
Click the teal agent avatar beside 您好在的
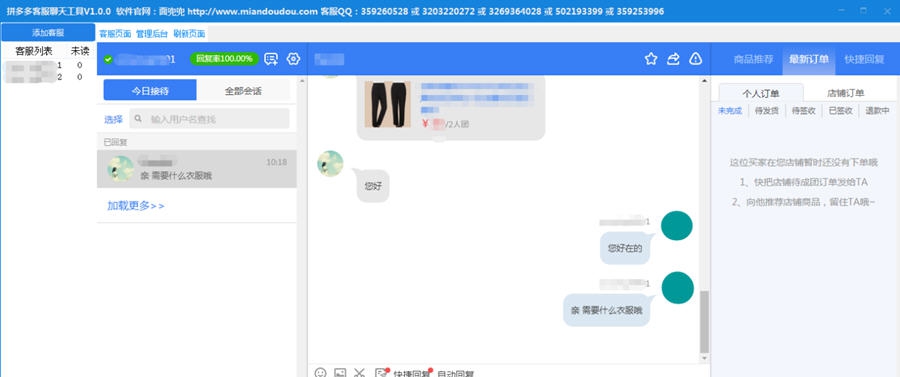pyautogui.click(x=677, y=226)
